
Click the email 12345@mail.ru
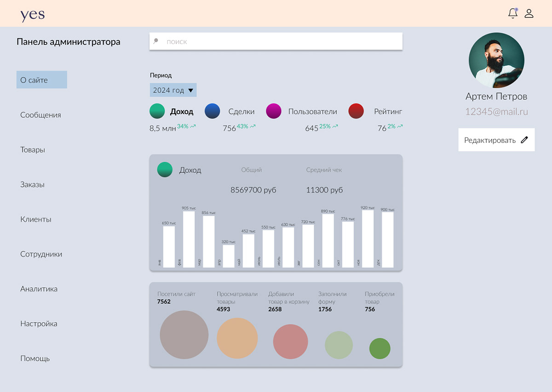pos(496,112)
